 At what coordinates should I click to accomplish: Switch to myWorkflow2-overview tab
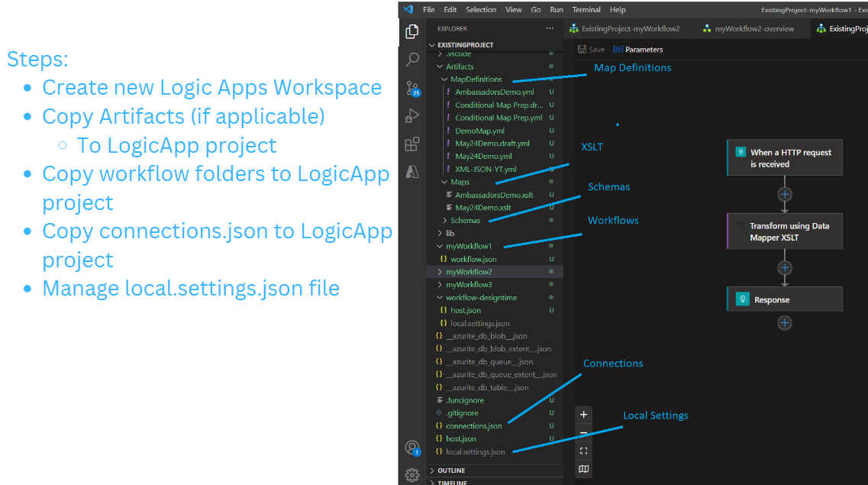[x=753, y=29]
